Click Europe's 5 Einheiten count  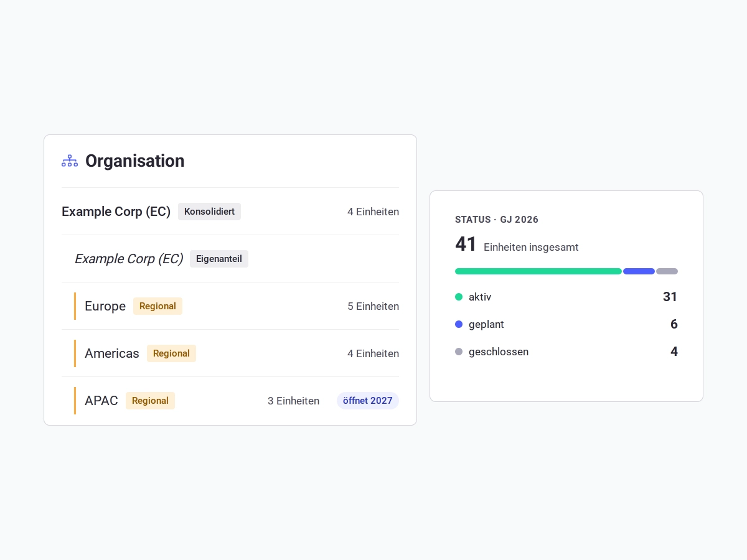point(373,306)
